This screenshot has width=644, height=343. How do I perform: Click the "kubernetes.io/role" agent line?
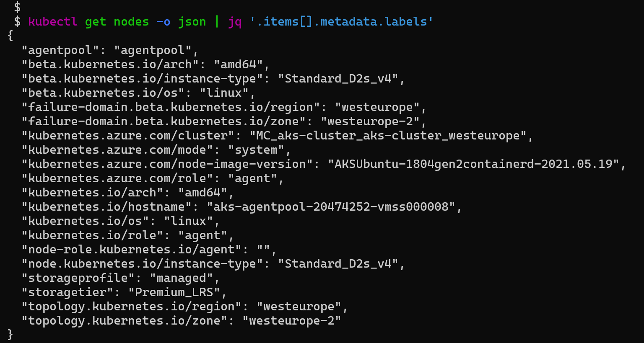pos(128,235)
